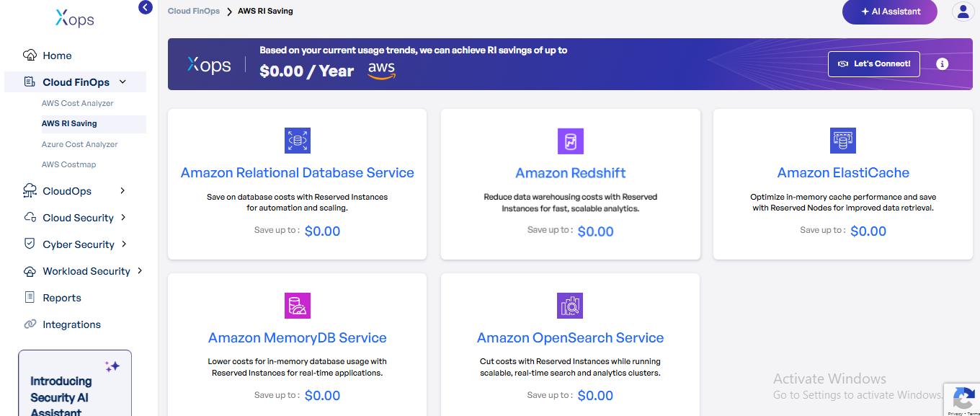This screenshot has height=416, width=980.
Task: Open the user profile avatar
Action: point(963,12)
